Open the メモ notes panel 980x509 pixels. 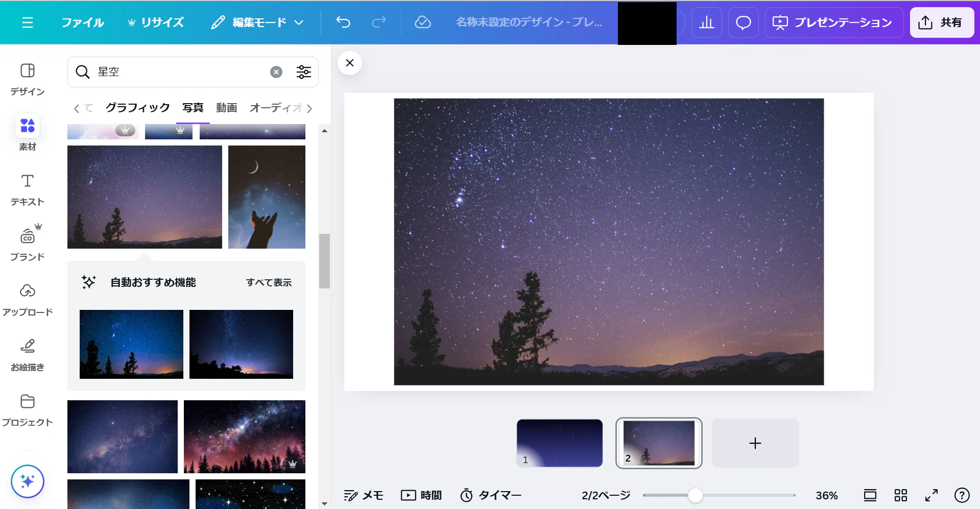point(364,495)
